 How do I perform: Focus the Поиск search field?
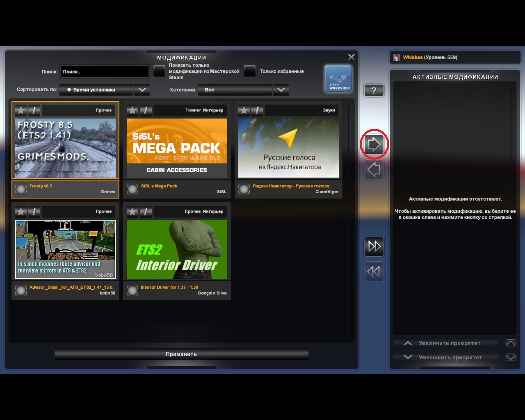tap(105, 72)
